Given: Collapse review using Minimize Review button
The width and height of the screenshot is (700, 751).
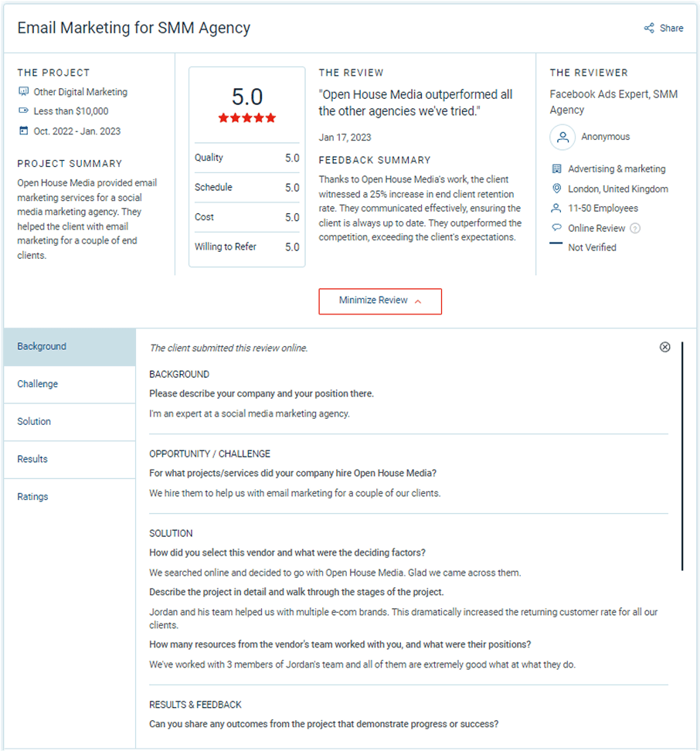Looking at the screenshot, I should (380, 301).
